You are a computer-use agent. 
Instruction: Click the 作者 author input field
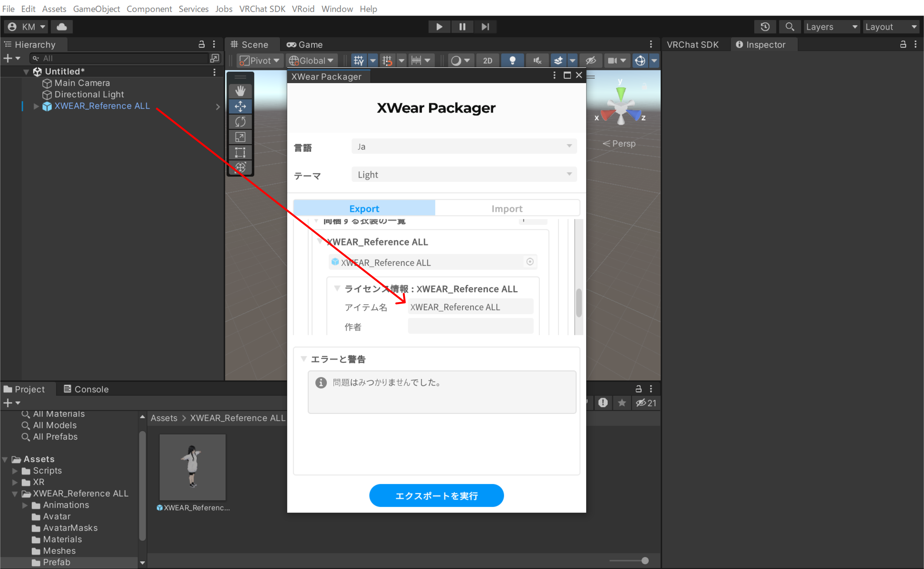coord(471,326)
